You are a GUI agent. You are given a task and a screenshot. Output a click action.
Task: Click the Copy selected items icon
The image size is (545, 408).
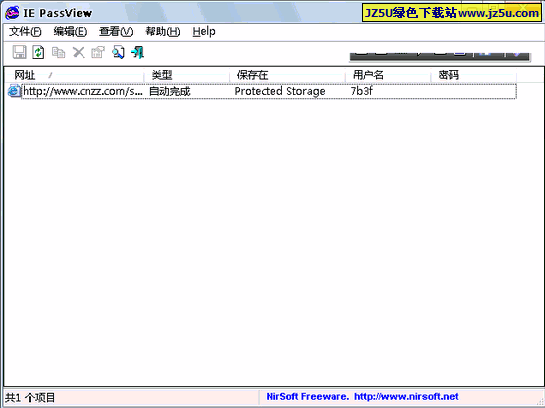pos(58,52)
